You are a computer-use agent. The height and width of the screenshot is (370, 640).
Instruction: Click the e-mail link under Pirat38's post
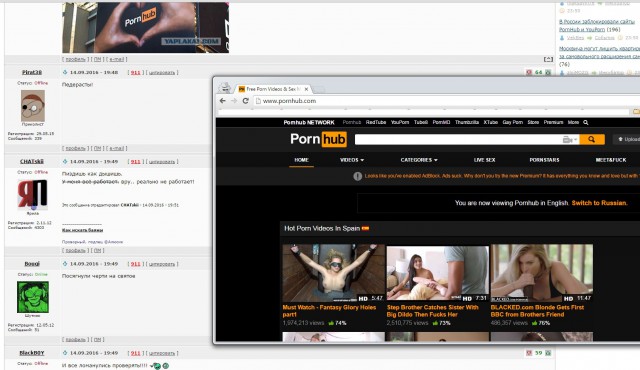point(116,148)
